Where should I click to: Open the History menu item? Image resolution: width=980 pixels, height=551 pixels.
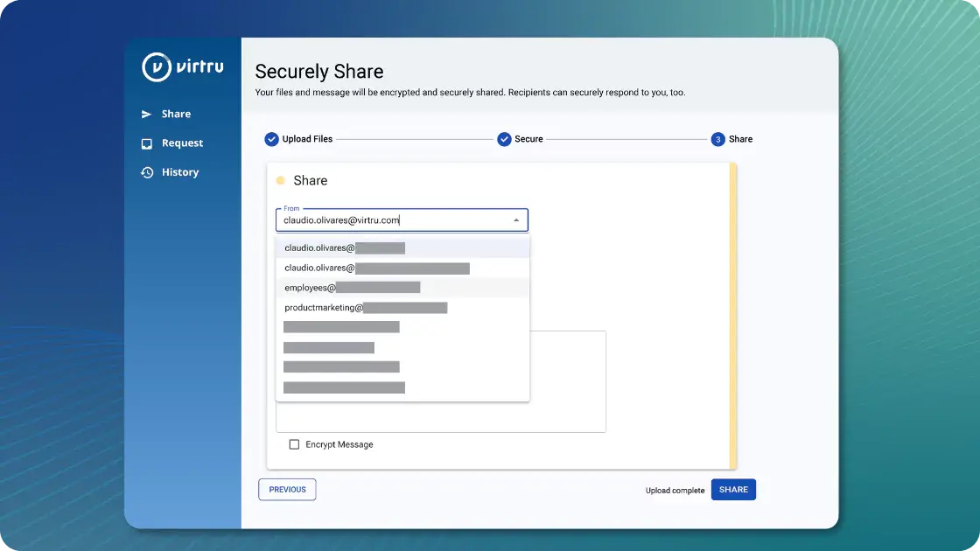click(180, 172)
